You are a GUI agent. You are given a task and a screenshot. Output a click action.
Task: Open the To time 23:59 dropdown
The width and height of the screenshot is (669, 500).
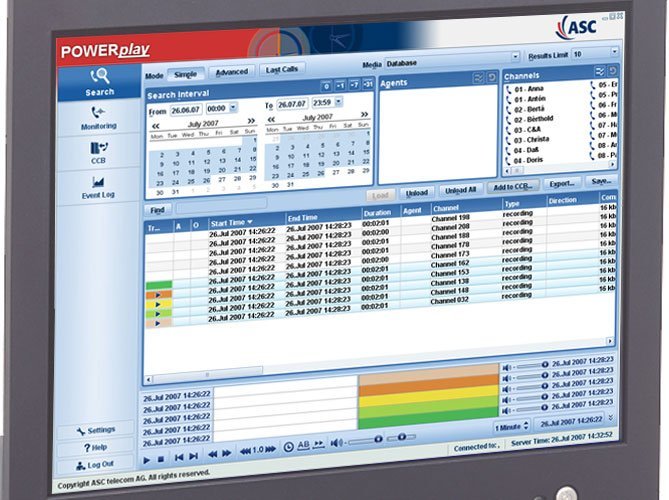(x=338, y=102)
